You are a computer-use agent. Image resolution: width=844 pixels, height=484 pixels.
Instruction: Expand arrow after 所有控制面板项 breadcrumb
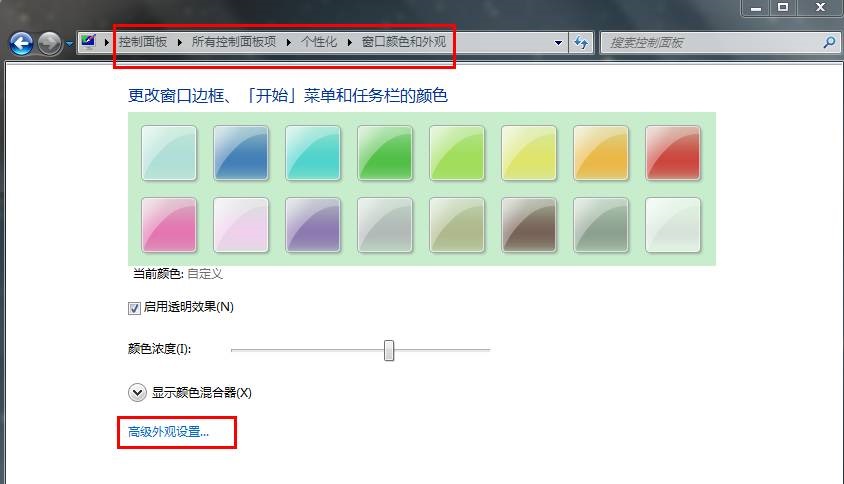pyautogui.click(x=289, y=42)
